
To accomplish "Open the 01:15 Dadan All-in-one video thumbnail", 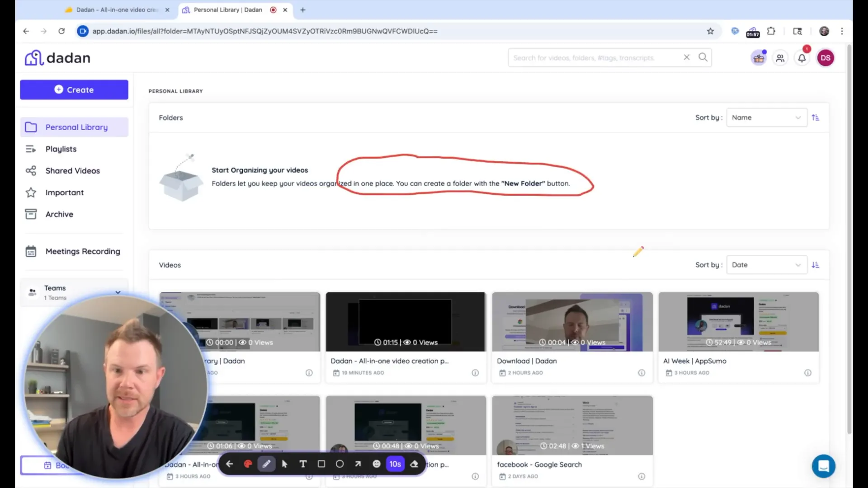I will tap(406, 322).
